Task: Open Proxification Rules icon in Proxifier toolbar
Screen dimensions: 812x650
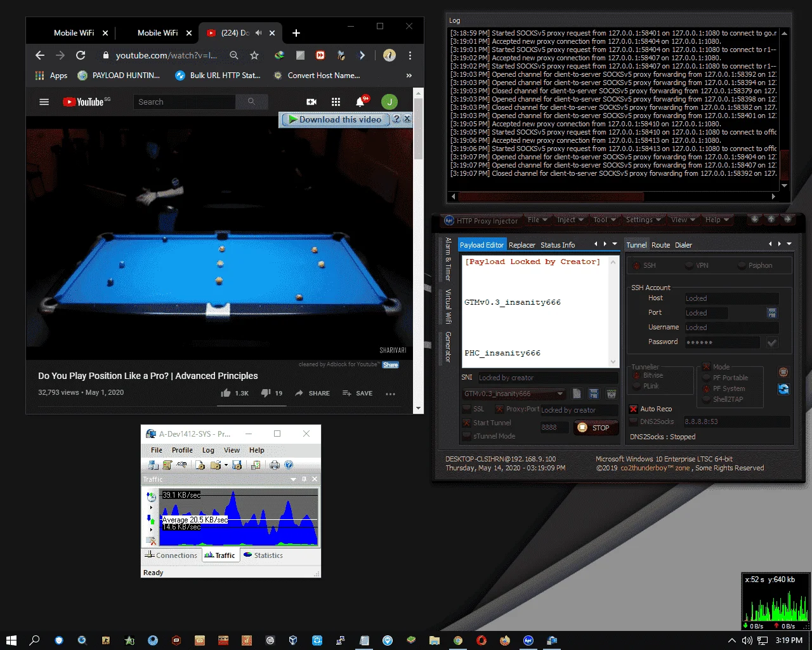Action: click(167, 465)
